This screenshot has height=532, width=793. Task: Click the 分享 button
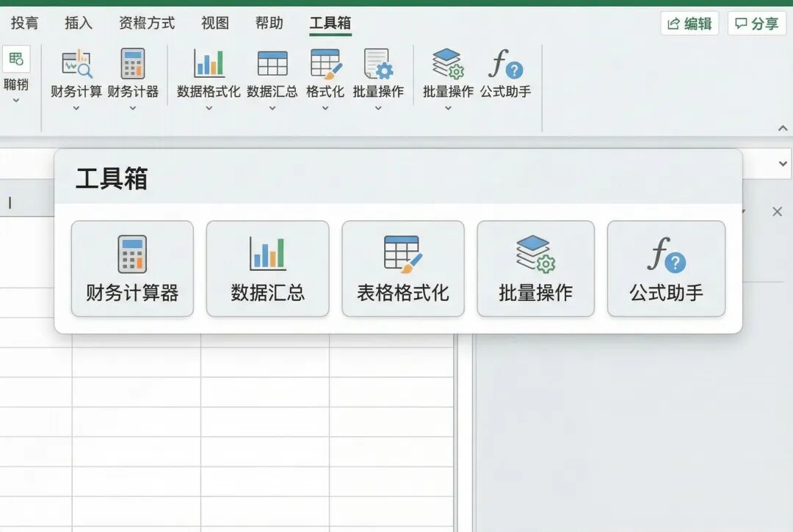[756, 23]
